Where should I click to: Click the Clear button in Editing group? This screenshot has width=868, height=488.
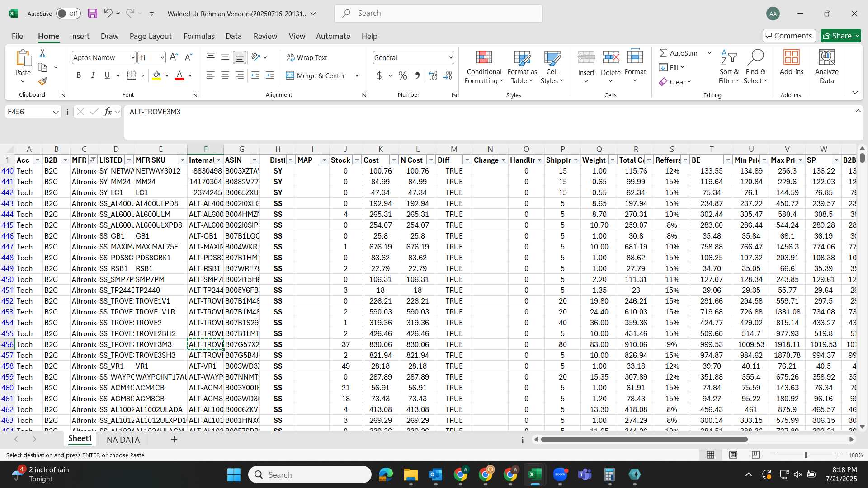coord(675,82)
